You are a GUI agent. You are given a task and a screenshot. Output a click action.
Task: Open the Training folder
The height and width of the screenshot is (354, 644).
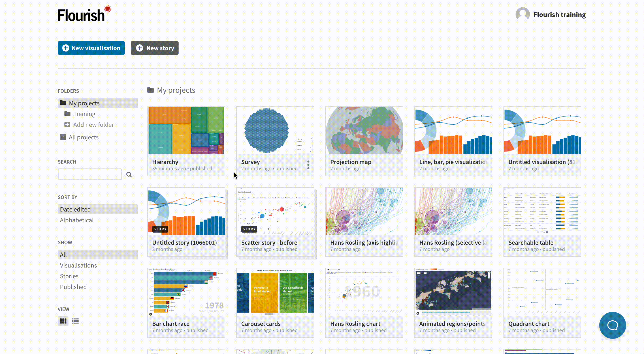click(84, 114)
